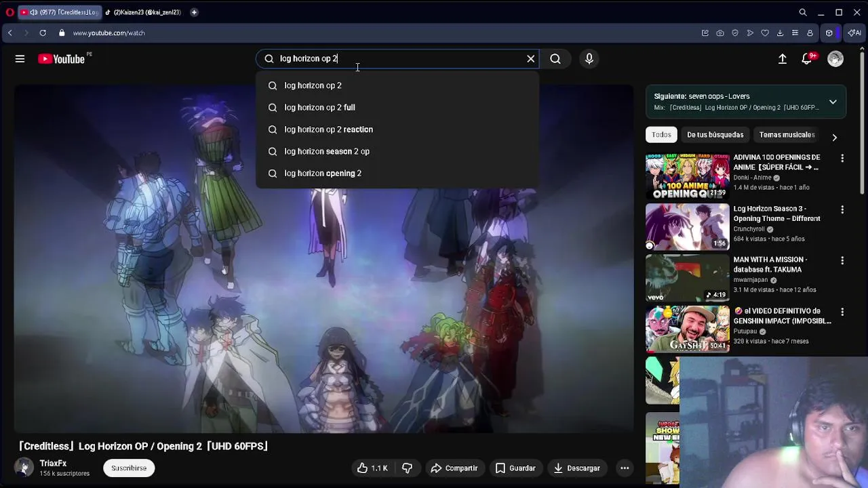
Task: Expand the Siguiente mix playlist panel
Action: coord(833,102)
